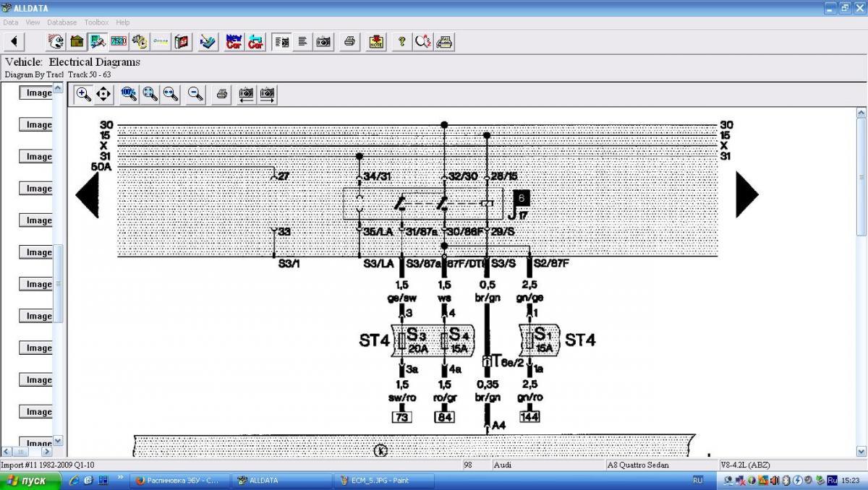Open the Help menu

click(x=123, y=22)
